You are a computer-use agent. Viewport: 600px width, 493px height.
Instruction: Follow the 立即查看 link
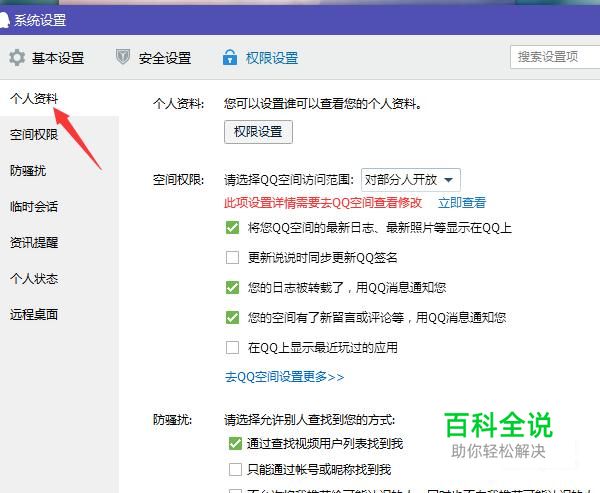coord(462,202)
